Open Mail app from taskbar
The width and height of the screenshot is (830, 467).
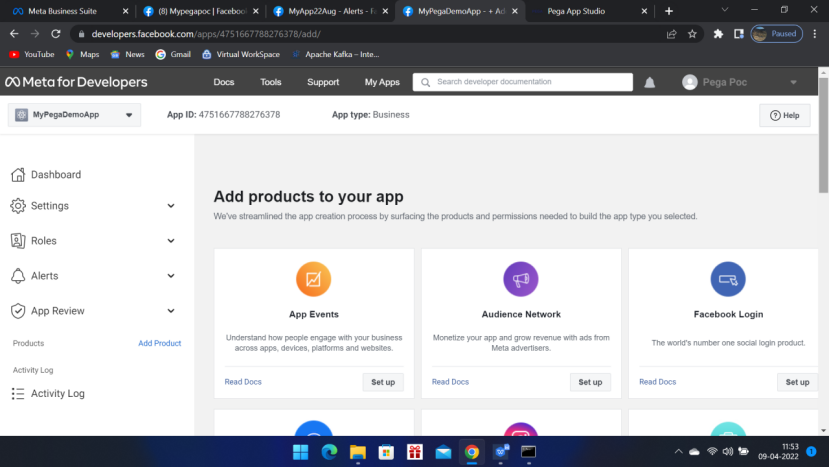[444, 452]
